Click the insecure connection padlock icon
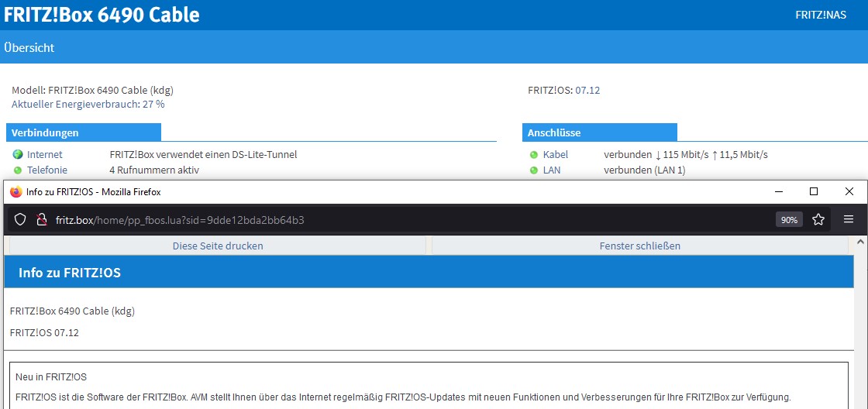The width and height of the screenshot is (868, 409). pos(41,220)
